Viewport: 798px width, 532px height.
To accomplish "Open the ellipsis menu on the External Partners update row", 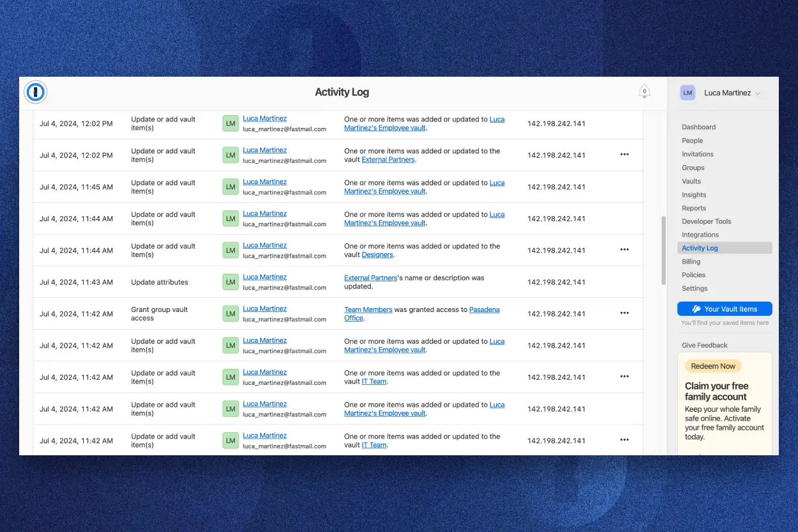I will [x=624, y=154].
